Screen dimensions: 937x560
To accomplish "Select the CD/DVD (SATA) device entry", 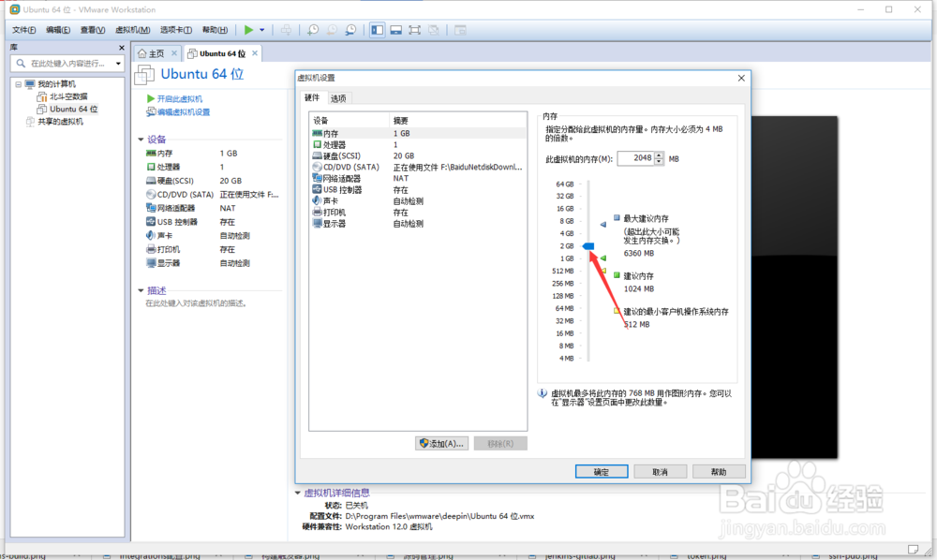I will pos(349,167).
